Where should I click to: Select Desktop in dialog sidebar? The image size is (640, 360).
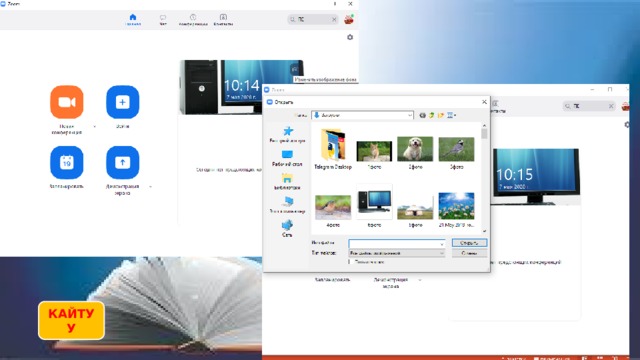(x=287, y=158)
